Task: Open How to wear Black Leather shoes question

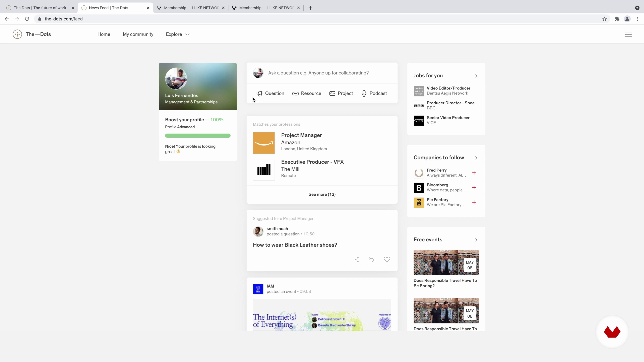Action: click(x=295, y=245)
